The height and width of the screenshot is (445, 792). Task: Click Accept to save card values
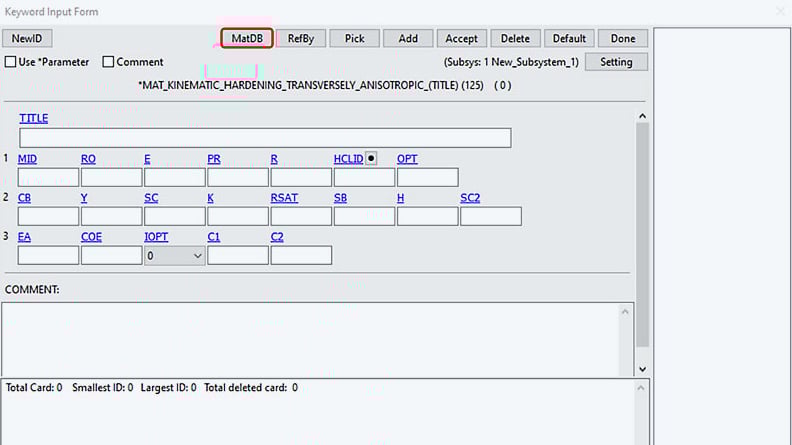point(461,38)
